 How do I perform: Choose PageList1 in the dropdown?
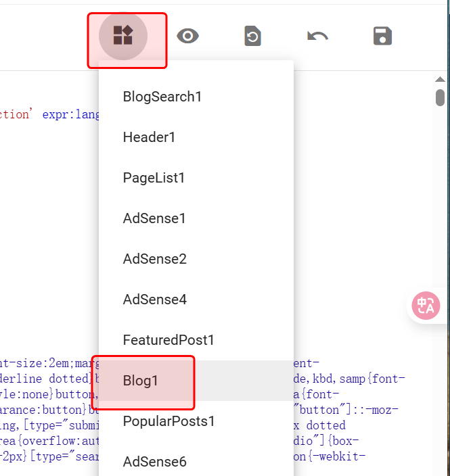(x=154, y=178)
